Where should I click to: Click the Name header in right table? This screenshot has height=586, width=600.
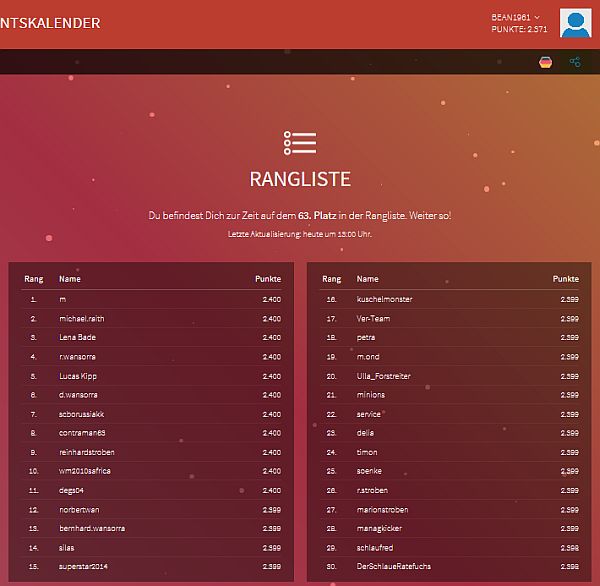368,279
